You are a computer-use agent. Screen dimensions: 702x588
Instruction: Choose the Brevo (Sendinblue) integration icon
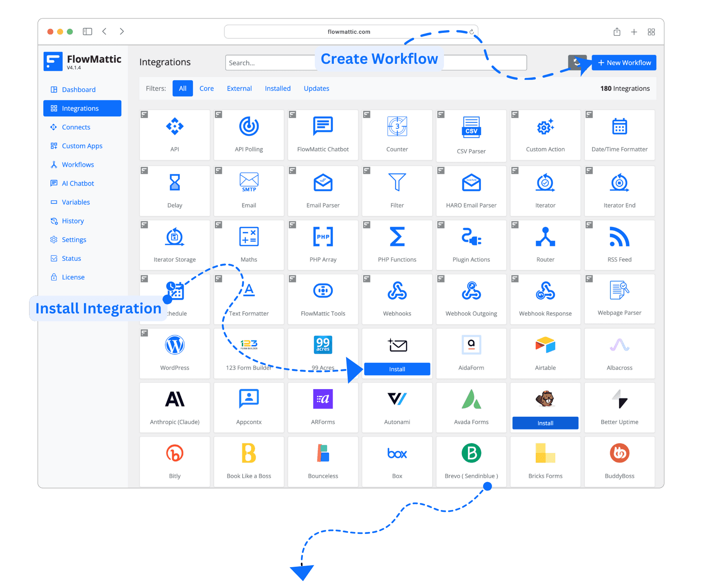point(471,453)
